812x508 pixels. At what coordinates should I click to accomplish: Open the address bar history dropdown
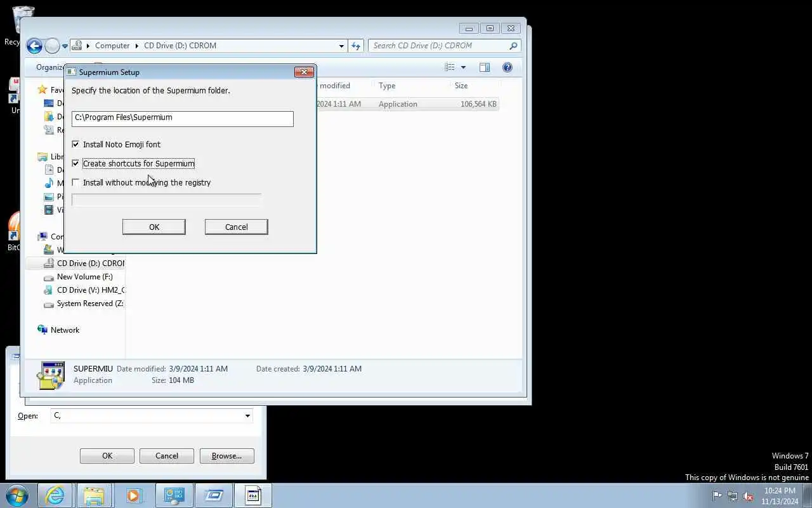click(x=341, y=46)
